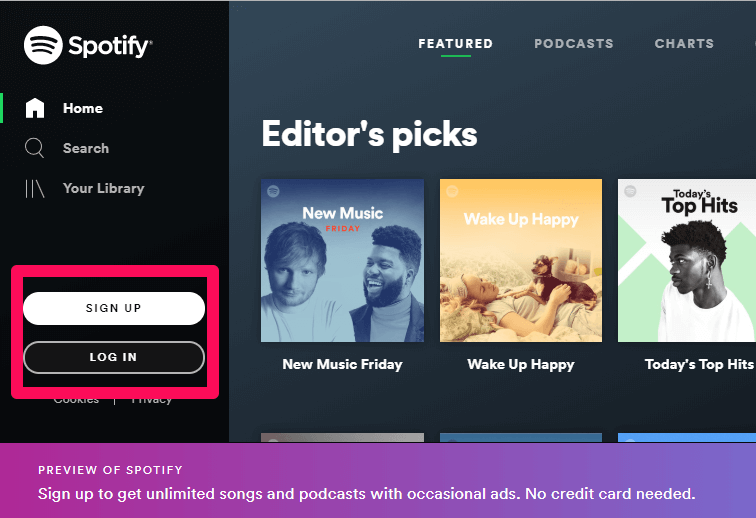The height and width of the screenshot is (518, 756).
Task: Open the Today's Top Hits cover
Action: pyautogui.click(x=687, y=260)
